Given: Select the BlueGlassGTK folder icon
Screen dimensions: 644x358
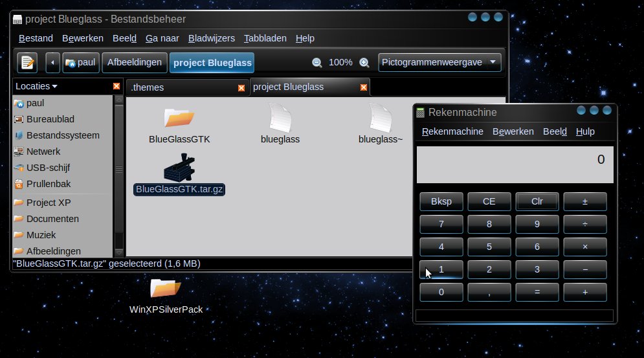Looking at the screenshot, I should (179, 118).
